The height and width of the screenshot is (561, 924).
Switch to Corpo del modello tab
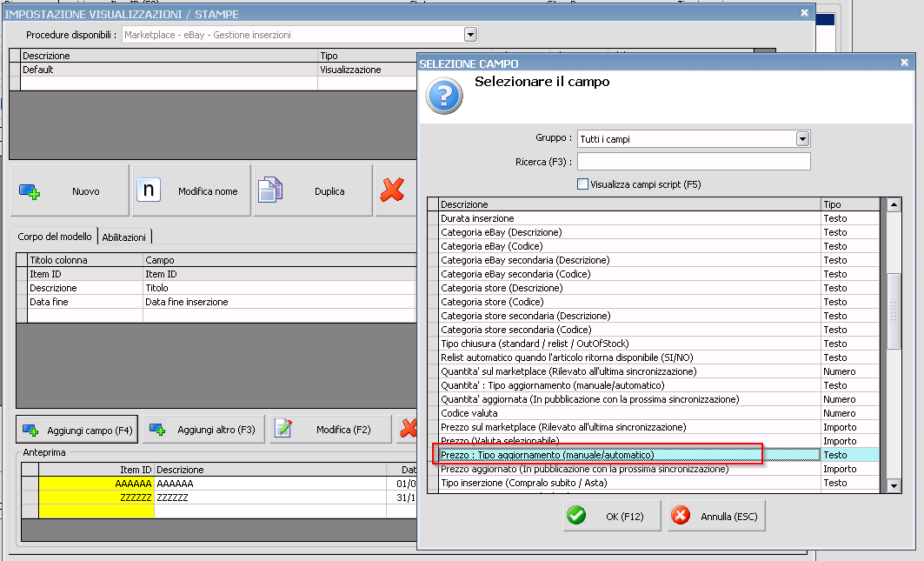click(x=55, y=236)
